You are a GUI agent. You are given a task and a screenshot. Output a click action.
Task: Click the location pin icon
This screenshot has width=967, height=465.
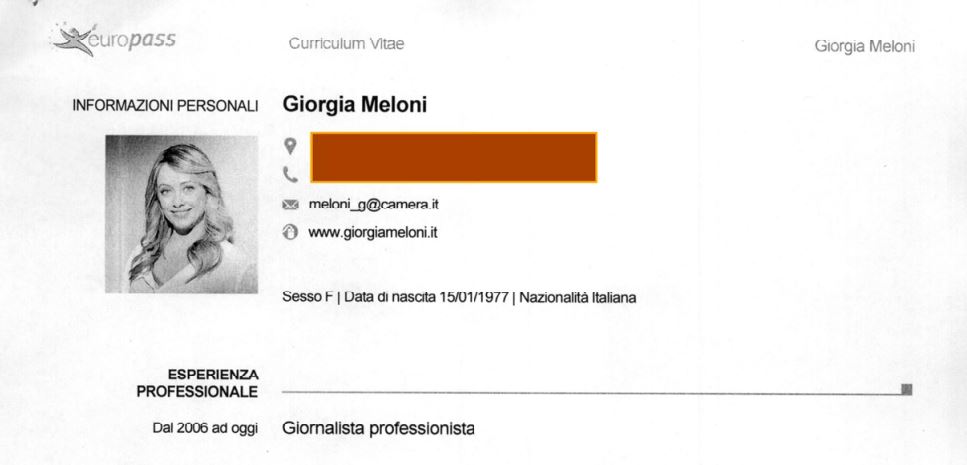click(290, 146)
